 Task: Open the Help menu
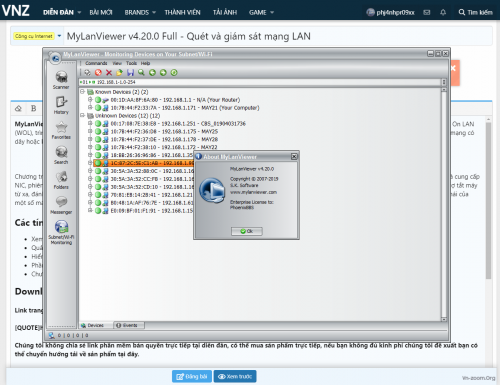(145, 63)
